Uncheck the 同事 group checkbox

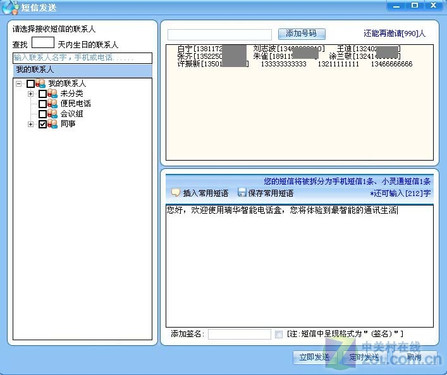[x=43, y=124]
